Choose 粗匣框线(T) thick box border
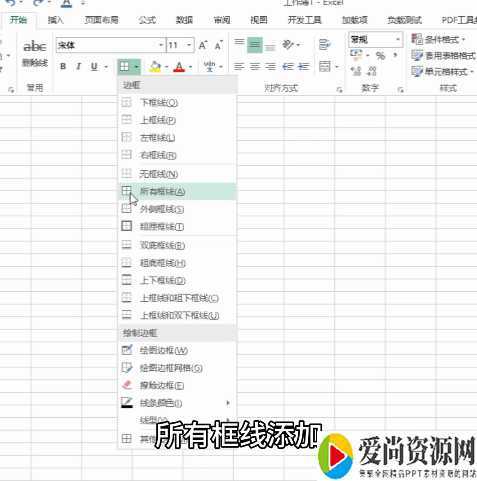The height and width of the screenshot is (481, 477). coord(177,227)
